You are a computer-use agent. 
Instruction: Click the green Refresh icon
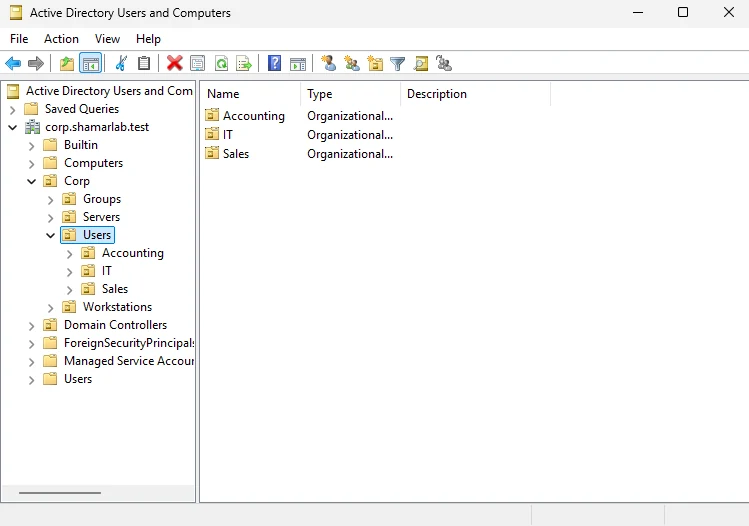[221, 63]
